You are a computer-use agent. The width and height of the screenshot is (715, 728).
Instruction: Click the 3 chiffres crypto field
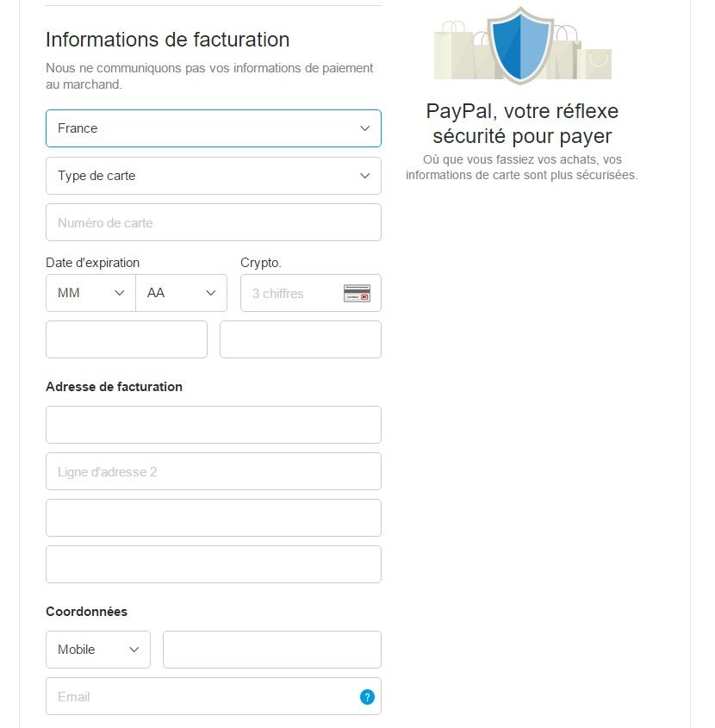pyautogui.click(x=293, y=293)
